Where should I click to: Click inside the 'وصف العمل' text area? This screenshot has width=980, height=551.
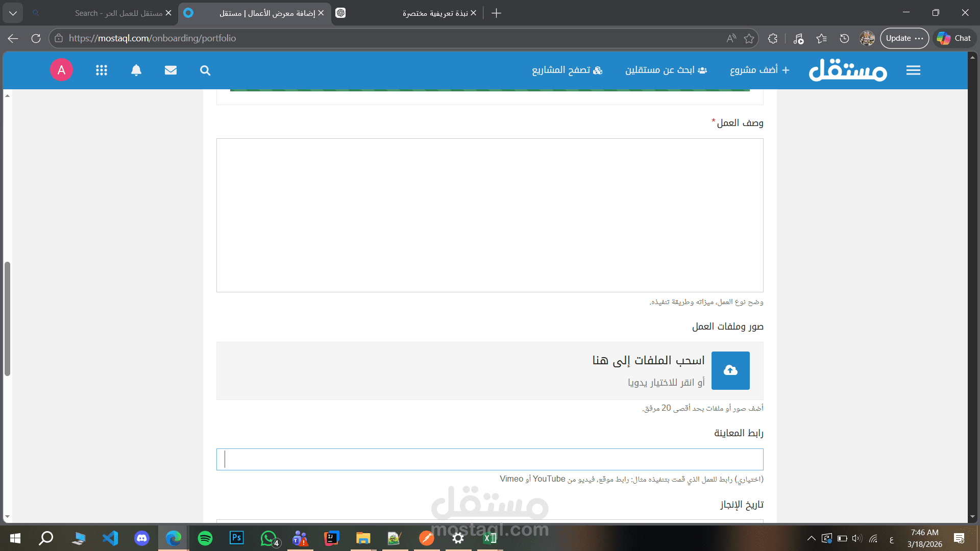point(489,215)
